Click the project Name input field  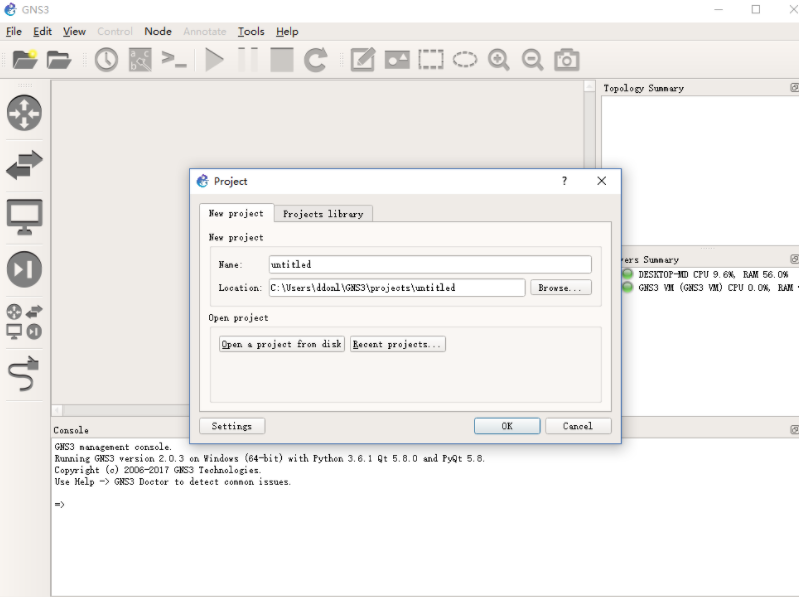pyautogui.click(x=430, y=264)
